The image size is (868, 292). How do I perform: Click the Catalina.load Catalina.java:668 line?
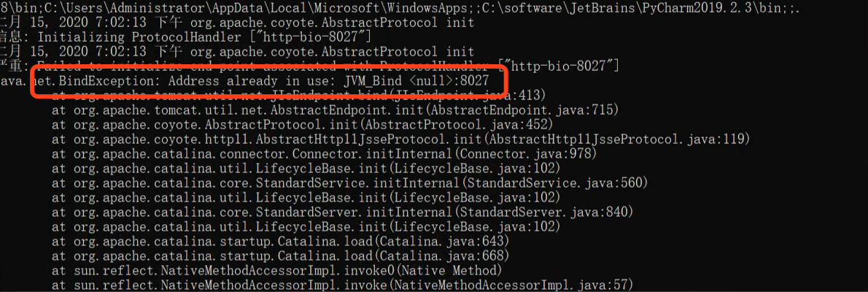tap(280, 255)
